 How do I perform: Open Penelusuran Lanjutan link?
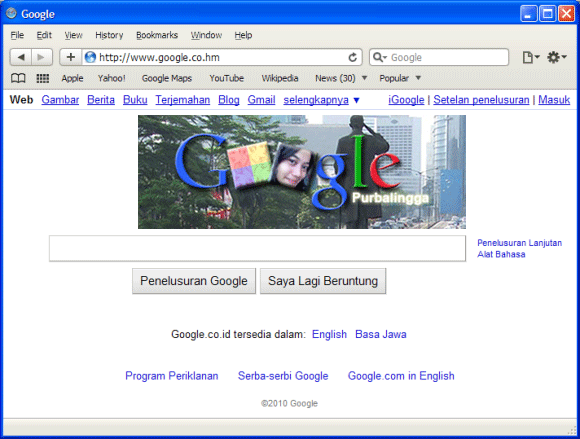(x=519, y=243)
